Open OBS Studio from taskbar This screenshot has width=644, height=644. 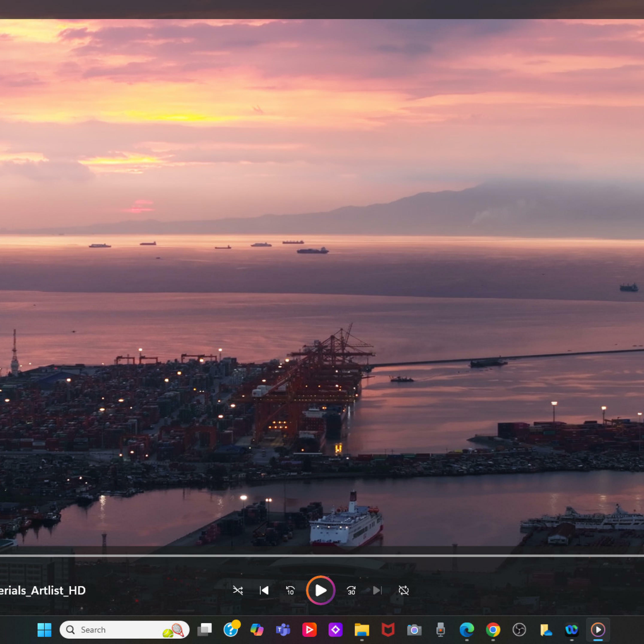pyautogui.click(x=519, y=630)
